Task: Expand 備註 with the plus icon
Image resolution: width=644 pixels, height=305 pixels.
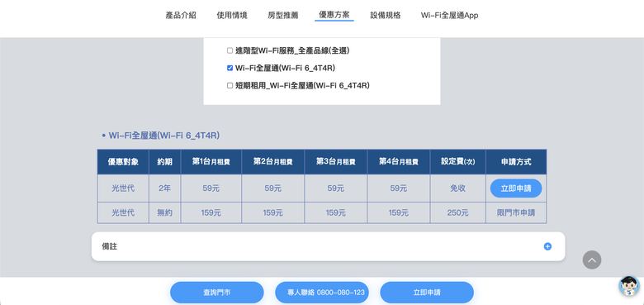Action: (x=547, y=246)
